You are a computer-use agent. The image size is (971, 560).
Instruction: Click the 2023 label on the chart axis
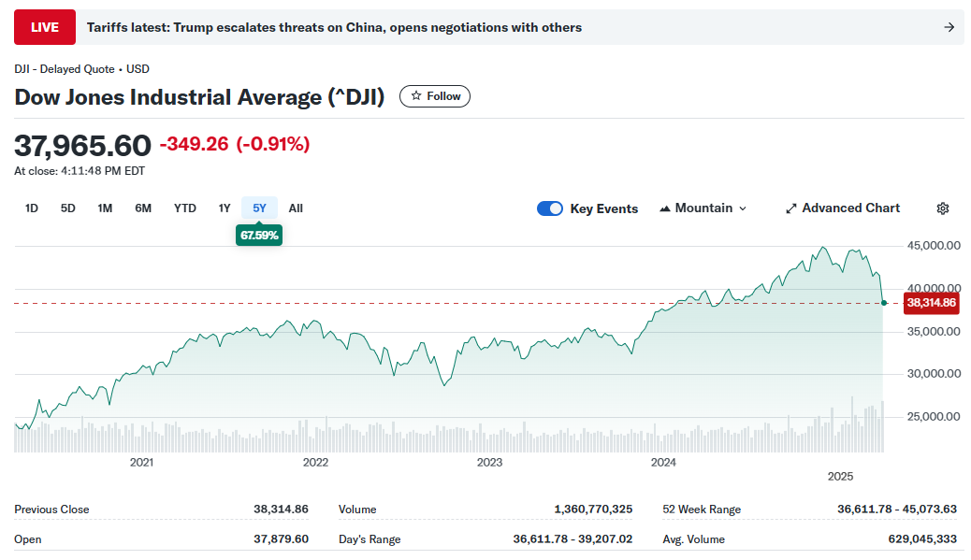(489, 462)
